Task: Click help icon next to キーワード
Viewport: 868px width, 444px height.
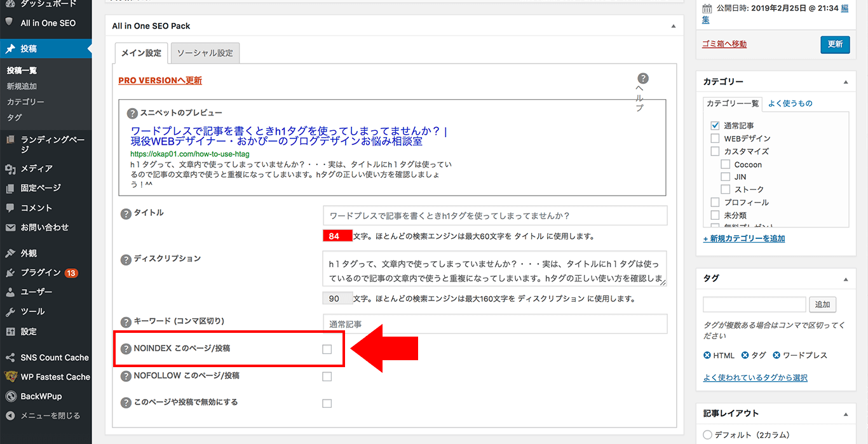Action: (126, 322)
